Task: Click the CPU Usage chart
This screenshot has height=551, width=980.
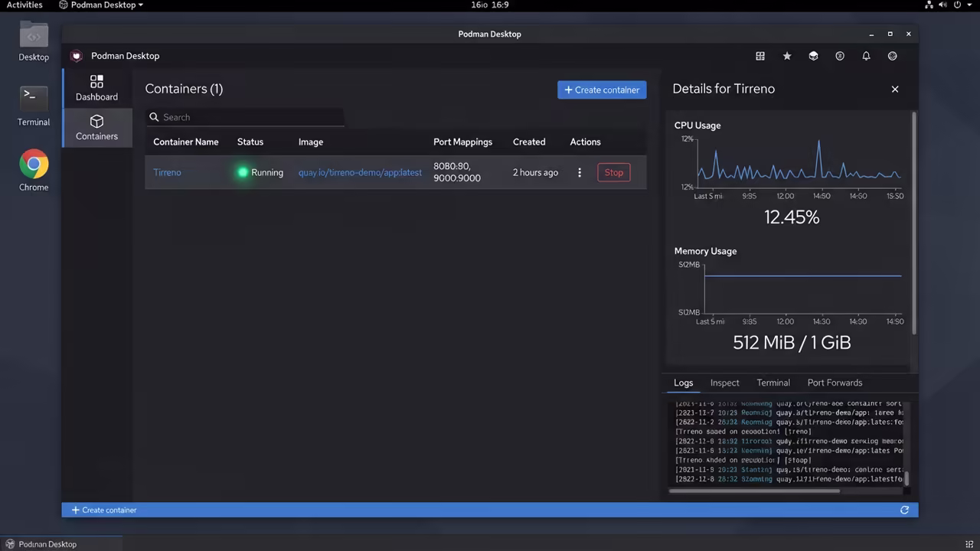Action: tap(792, 168)
